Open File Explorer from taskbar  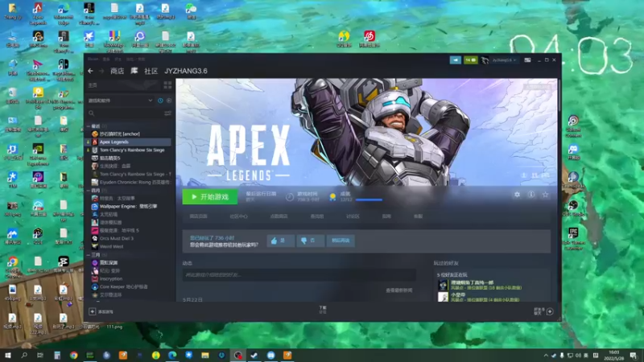coord(205,355)
